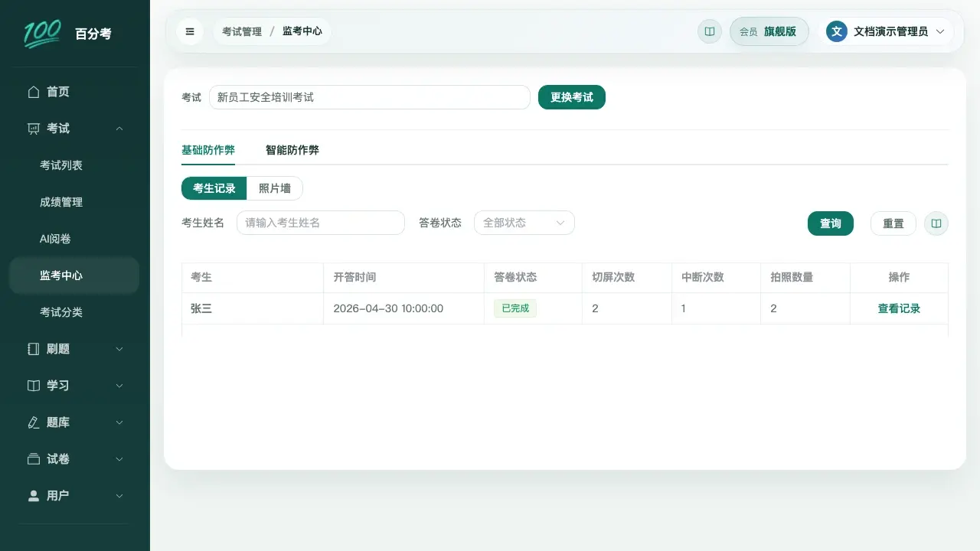Open 考试列表 in the sidebar
This screenshot has width=980, height=551.
[74, 165]
